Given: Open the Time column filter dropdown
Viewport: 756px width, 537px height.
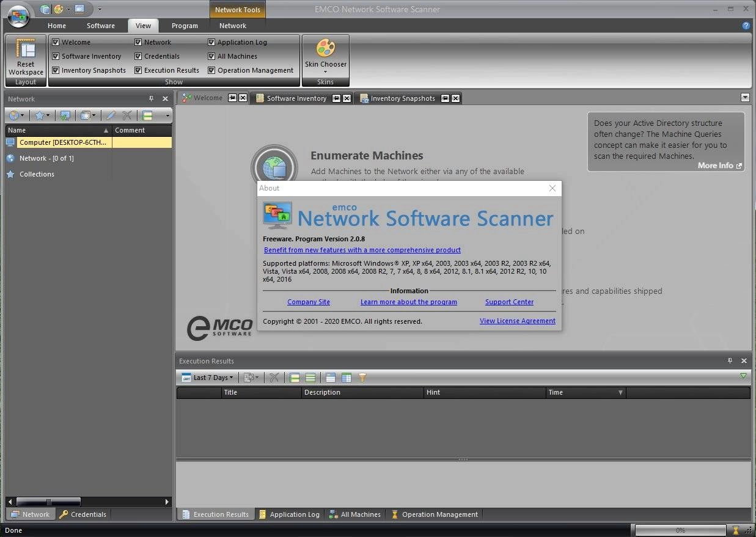Looking at the screenshot, I should click(621, 393).
